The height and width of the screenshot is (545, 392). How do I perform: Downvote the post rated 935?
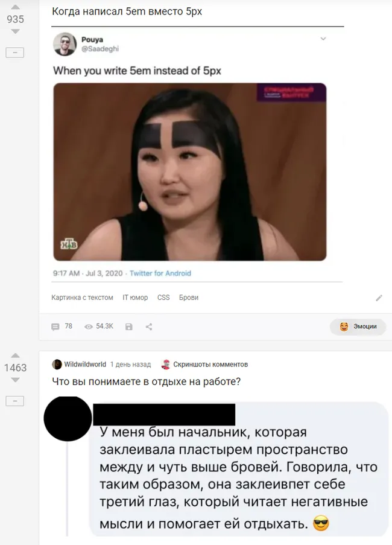point(15,31)
